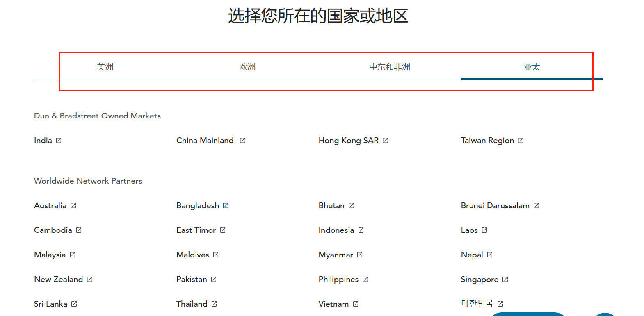Open the East Timor link

(x=196, y=230)
